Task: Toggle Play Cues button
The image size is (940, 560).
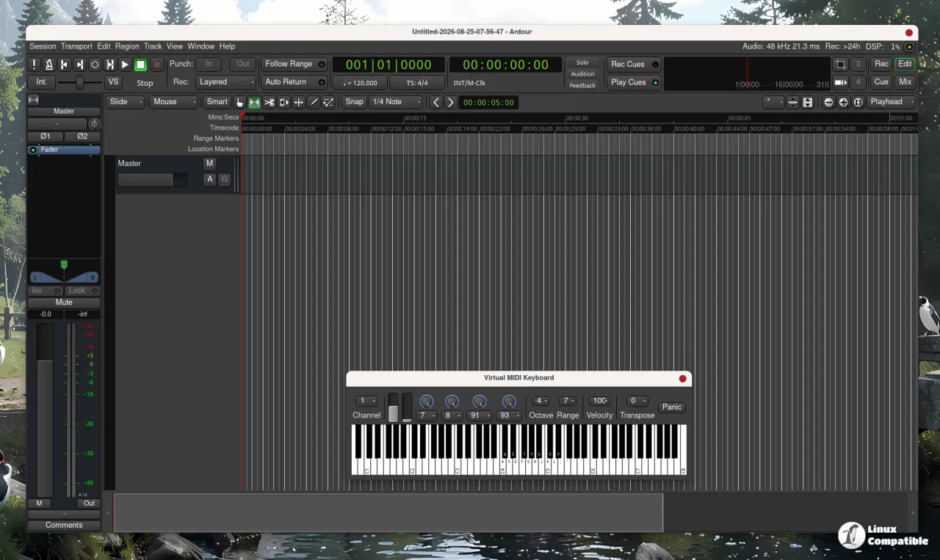Action: click(634, 82)
